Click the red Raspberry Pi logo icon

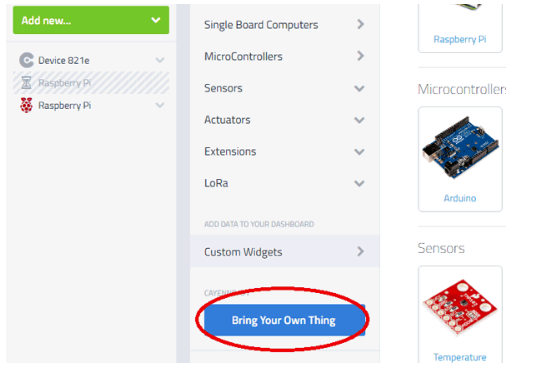coord(27,105)
